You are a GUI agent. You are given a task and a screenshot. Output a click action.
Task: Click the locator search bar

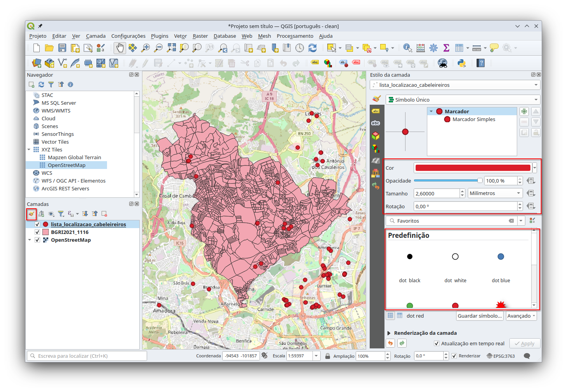point(87,356)
